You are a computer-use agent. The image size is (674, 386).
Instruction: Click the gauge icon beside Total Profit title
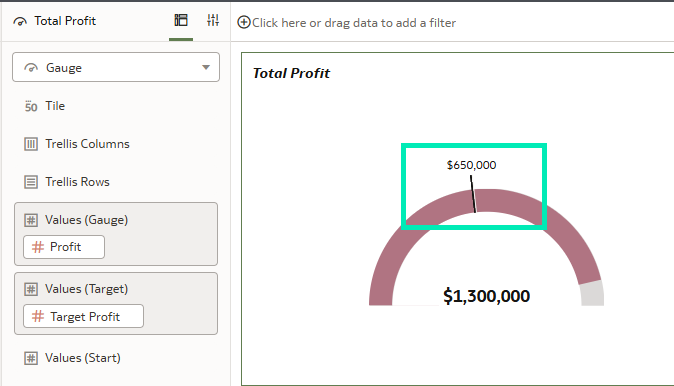(x=20, y=21)
